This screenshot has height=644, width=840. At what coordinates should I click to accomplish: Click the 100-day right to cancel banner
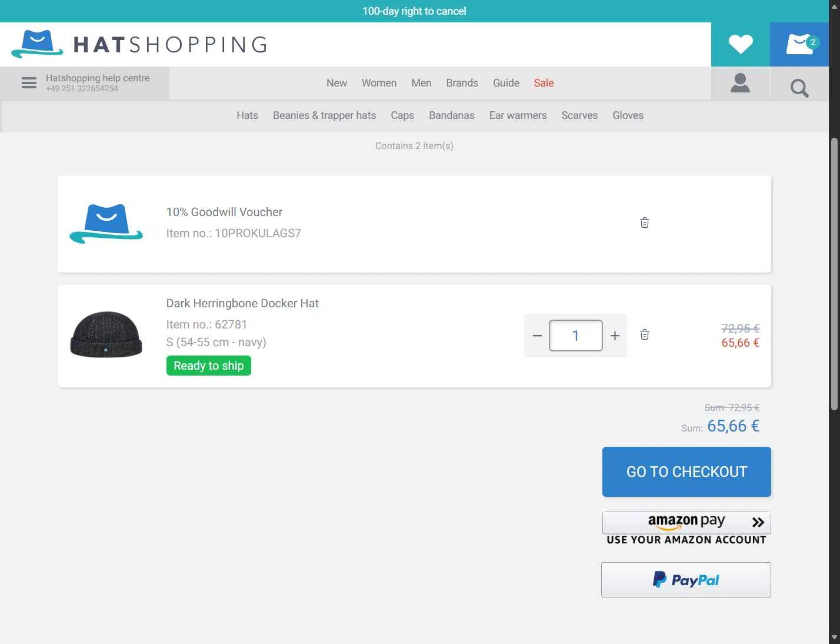tap(414, 11)
